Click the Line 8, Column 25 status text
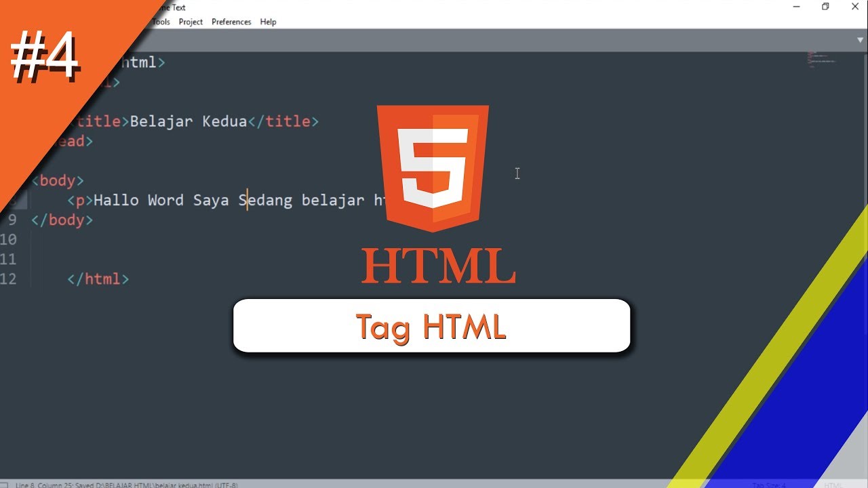Image resolution: width=868 pixels, height=488 pixels. [46, 485]
